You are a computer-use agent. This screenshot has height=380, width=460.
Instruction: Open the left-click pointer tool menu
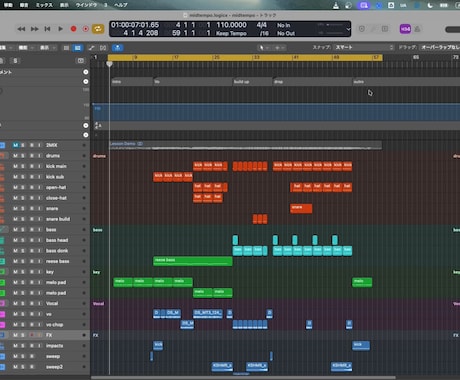[x=263, y=48]
